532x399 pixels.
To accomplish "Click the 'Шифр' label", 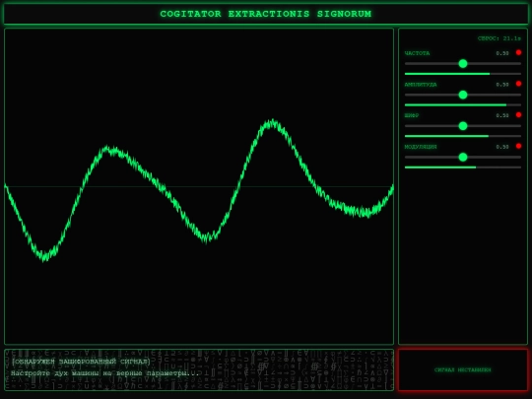I will pyautogui.click(x=412, y=115).
